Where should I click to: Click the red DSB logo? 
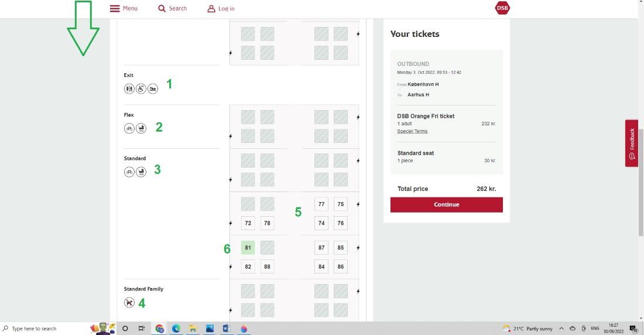click(502, 8)
